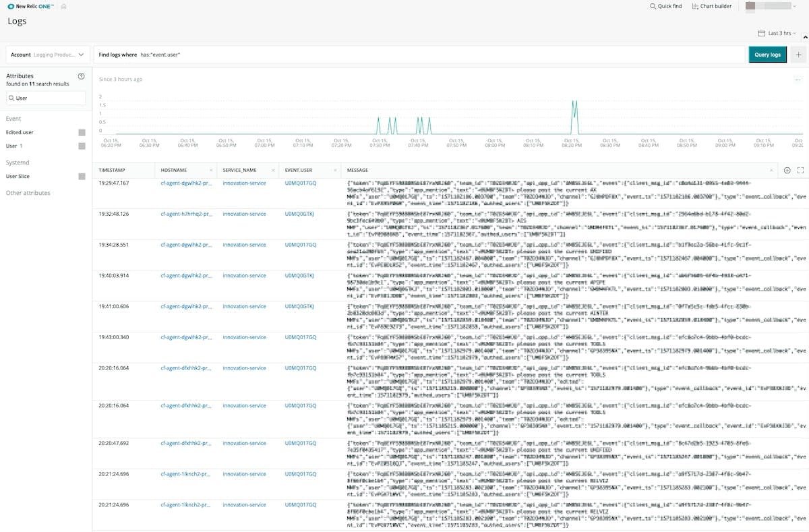
Task: Remove the MESSAGE column
Action: coord(772,171)
